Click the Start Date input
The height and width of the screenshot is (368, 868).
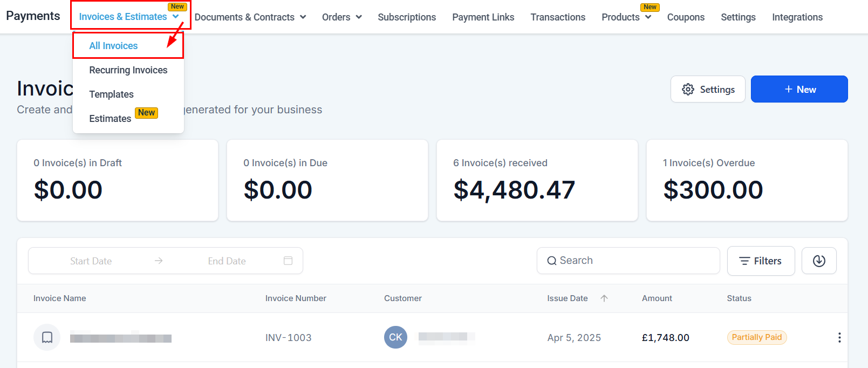(91, 261)
